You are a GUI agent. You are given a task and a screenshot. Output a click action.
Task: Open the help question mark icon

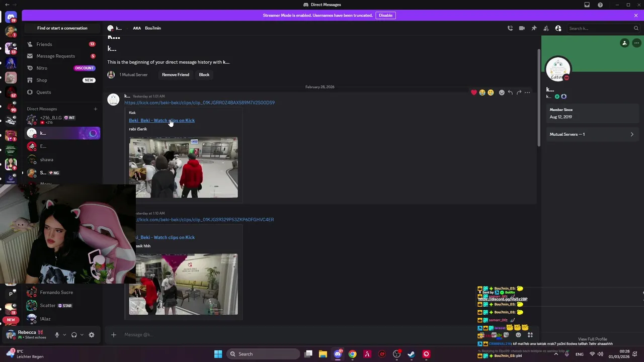tap(600, 5)
